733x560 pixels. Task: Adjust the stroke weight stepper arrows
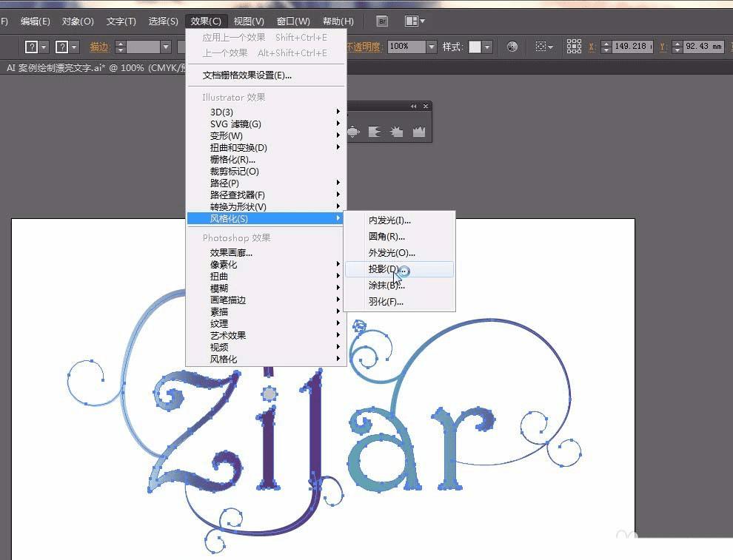click(121, 47)
